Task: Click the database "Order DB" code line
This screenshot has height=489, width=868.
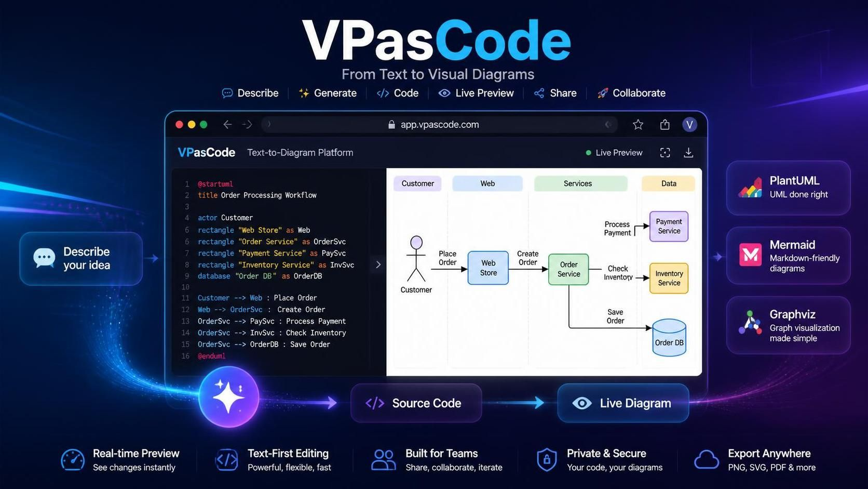Action: (x=260, y=276)
